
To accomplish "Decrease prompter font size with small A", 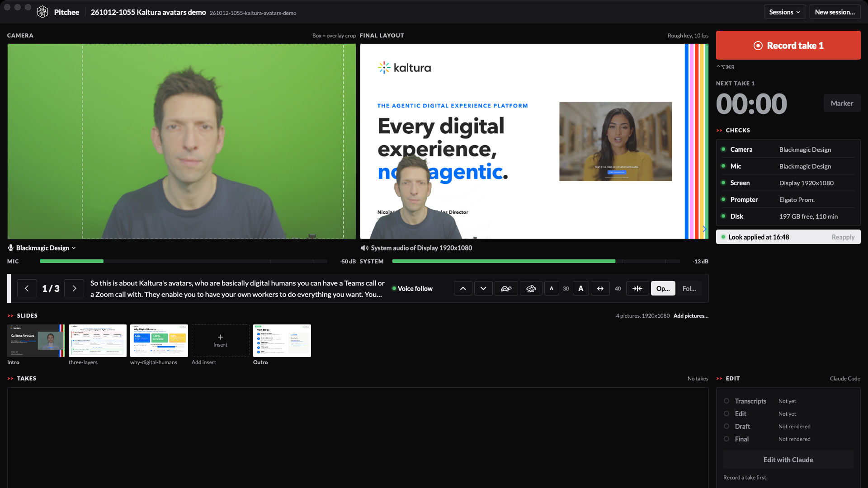I will 552,288.
